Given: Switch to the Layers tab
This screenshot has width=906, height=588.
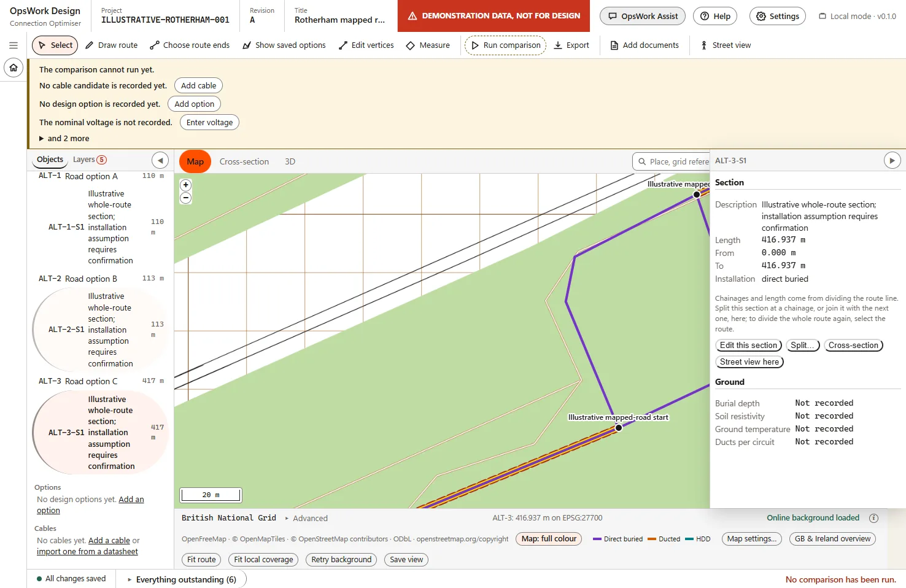Looking at the screenshot, I should (x=90, y=160).
